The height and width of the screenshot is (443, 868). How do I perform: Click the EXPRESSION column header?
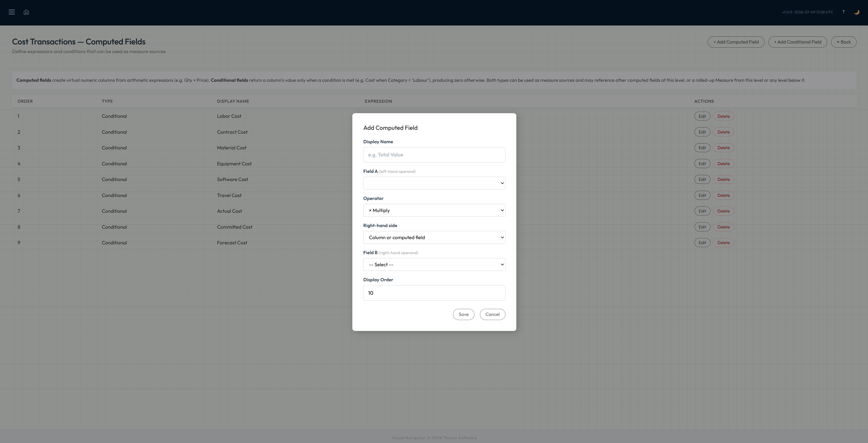tap(378, 101)
